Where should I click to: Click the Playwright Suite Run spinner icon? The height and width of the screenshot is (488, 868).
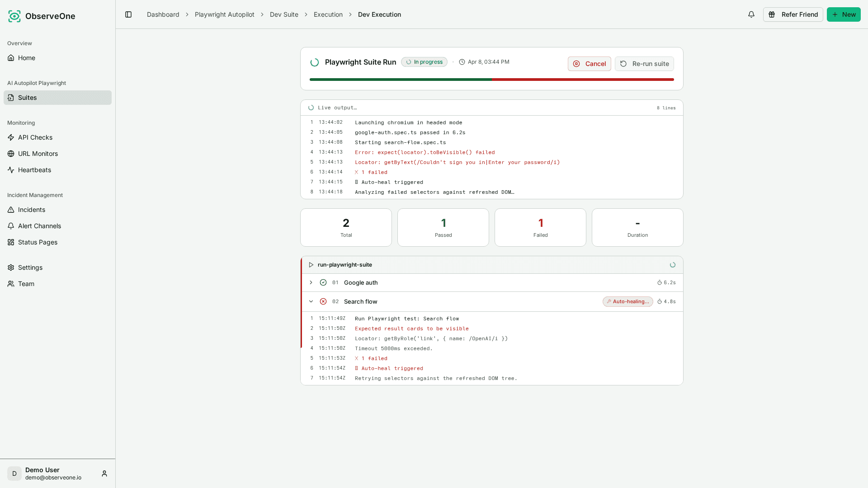315,62
